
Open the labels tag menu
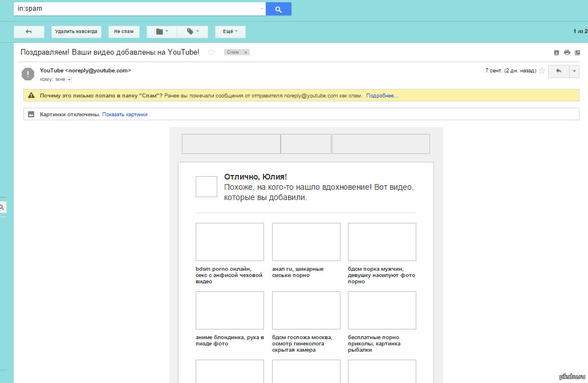[193, 32]
